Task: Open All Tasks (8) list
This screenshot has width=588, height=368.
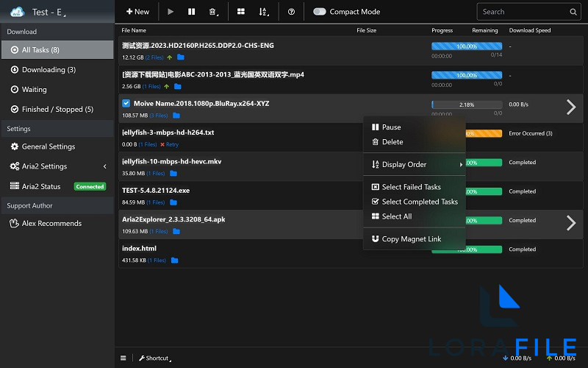Action: [x=57, y=49]
